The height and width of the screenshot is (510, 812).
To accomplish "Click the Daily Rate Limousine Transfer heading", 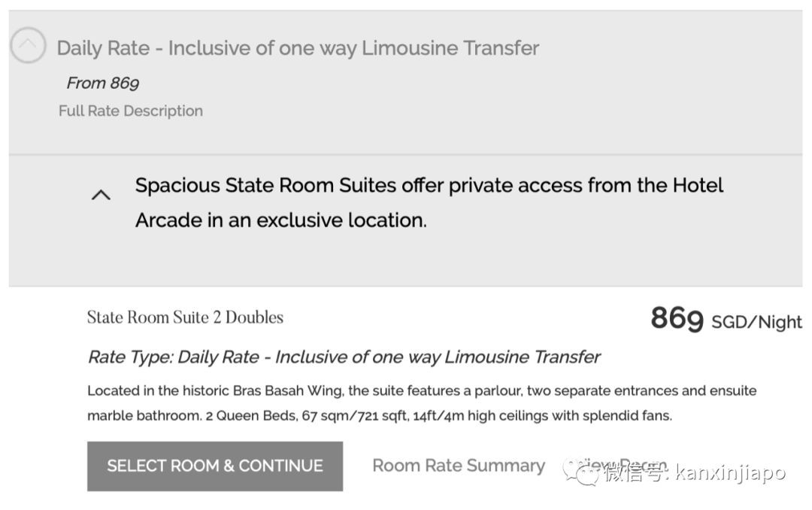I will (x=298, y=48).
